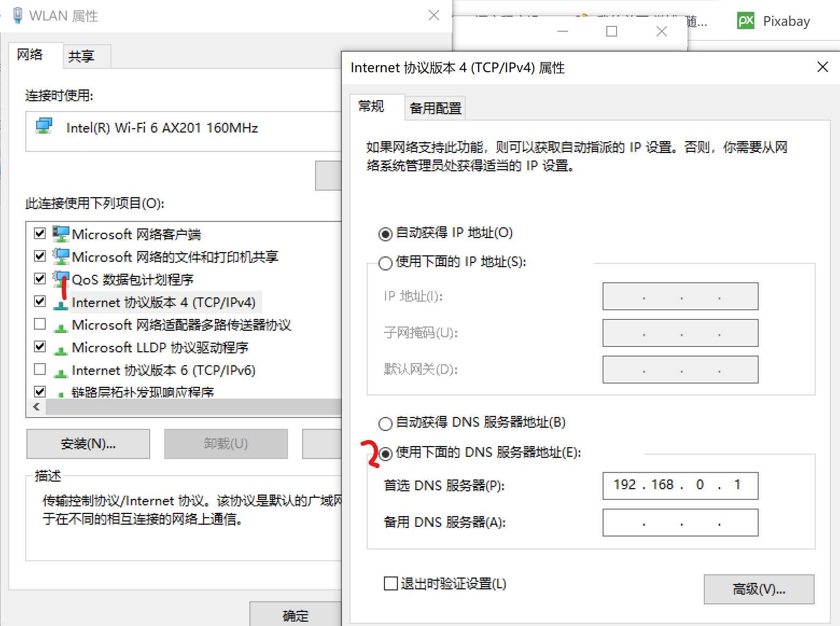Select Microsoft 网络适配器多路传送器协议 list row
This screenshot has height=626, width=840.
pos(181,325)
